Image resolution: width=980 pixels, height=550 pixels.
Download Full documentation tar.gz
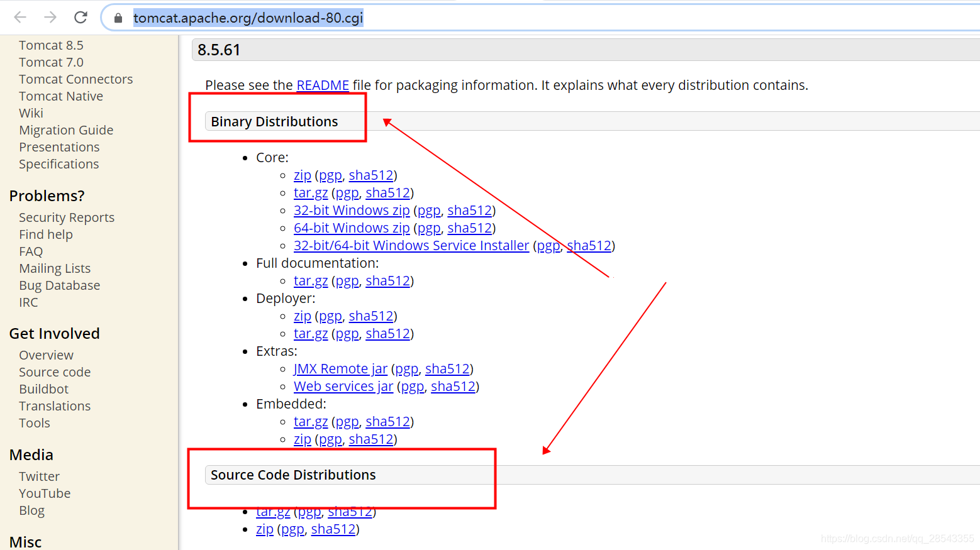click(x=311, y=281)
